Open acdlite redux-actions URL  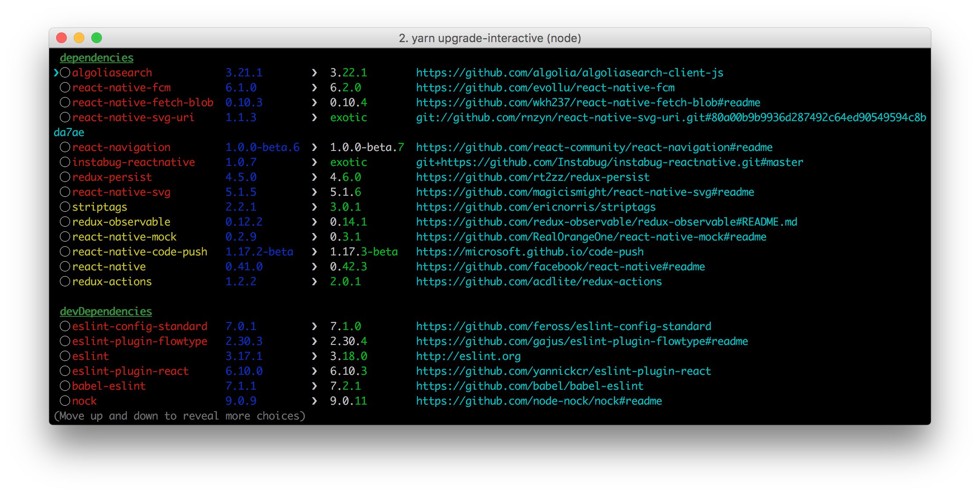click(539, 282)
